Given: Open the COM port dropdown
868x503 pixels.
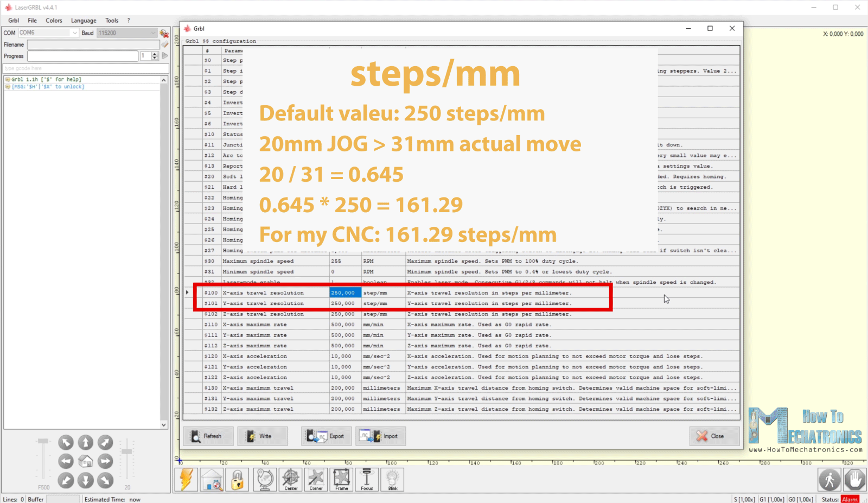Looking at the screenshot, I should pos(75,33).
